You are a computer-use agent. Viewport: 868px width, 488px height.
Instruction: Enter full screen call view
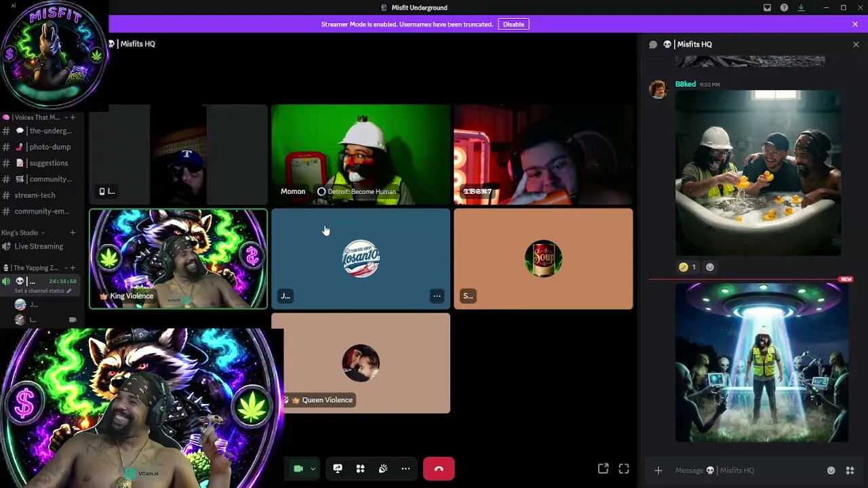624,468
